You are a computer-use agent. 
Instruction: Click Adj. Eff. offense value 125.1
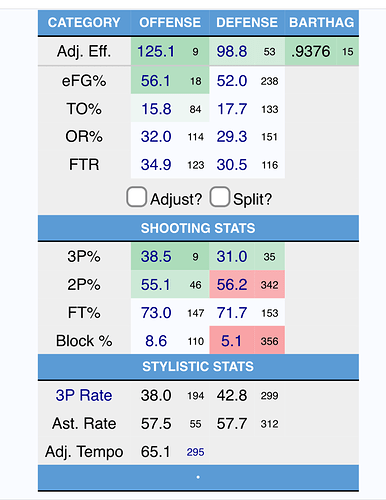pyautogui.click(x=156, y=52)
